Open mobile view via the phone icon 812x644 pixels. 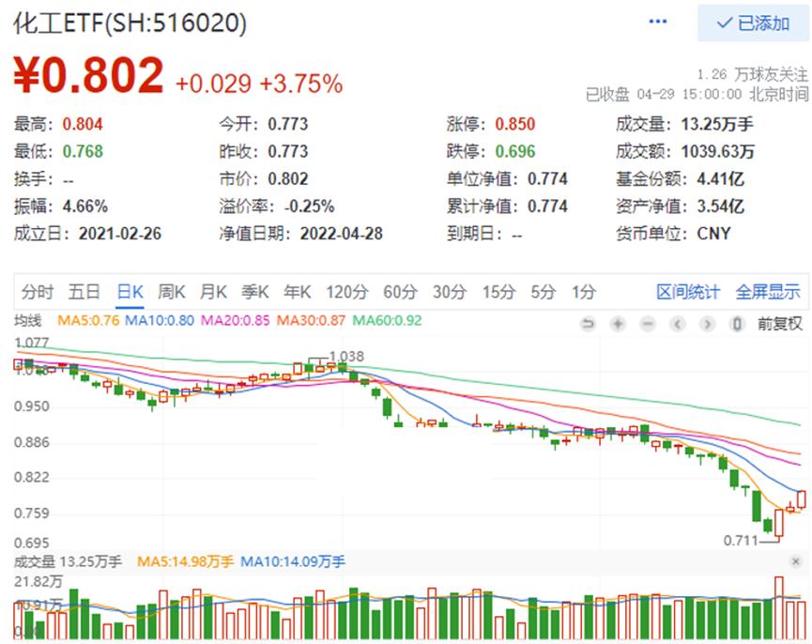point(735,324)
